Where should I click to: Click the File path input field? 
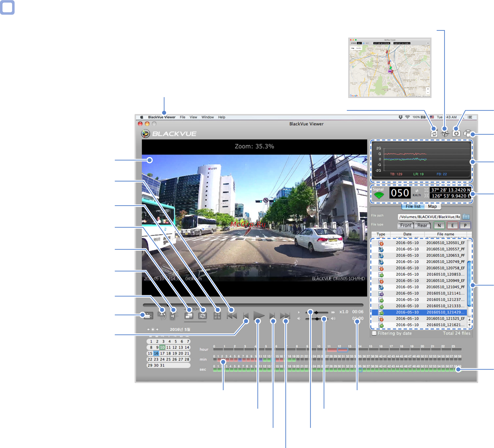pos(429,217)
